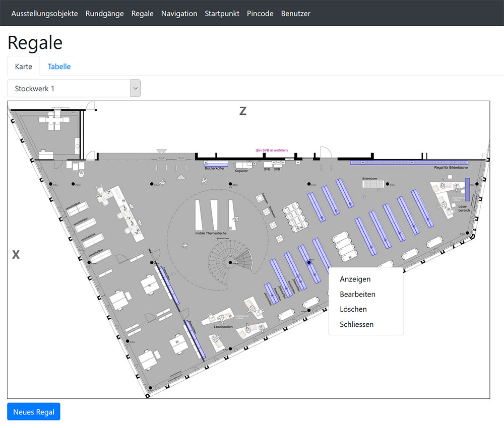Click the pink 'Ein SVB ist entfallen' note
This screenshot has height=428, width=504.
click(x=272, y=150)
